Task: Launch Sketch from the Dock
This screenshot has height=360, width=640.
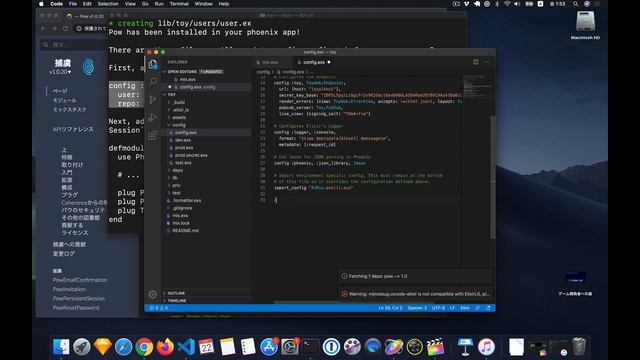Action: (102, 347)
